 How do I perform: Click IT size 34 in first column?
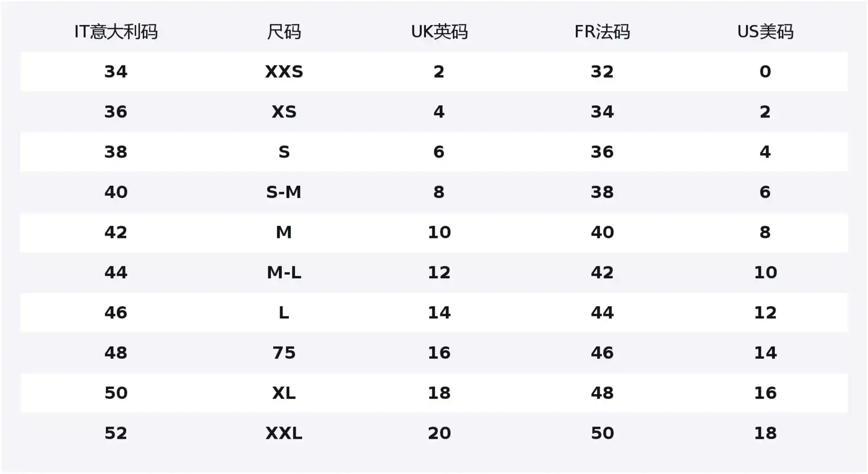(116, 72)
